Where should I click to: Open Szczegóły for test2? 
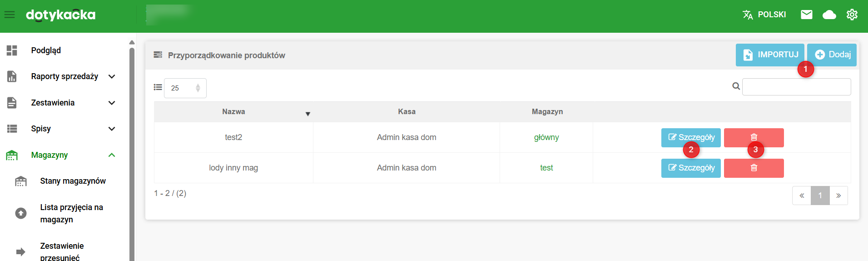(x=690, y=137)
